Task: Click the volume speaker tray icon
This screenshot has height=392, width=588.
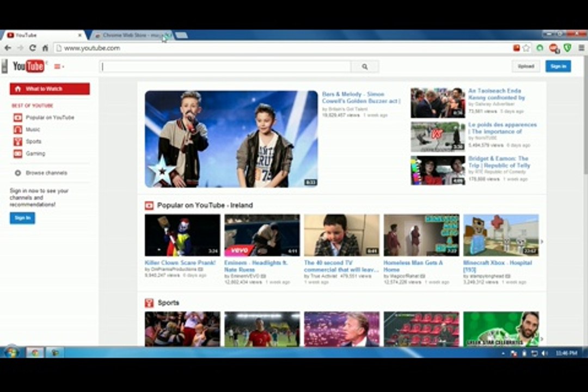Action: coord(544,353)
